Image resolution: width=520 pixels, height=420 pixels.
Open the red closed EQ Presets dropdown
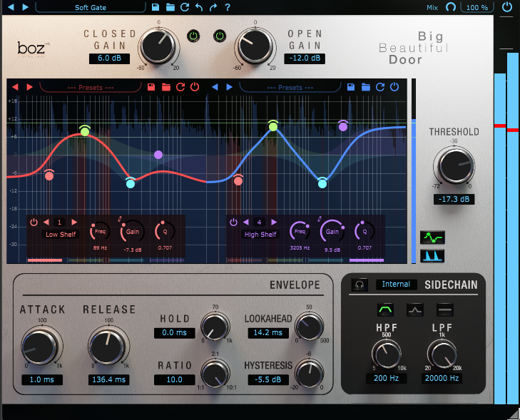pos(90,88)
